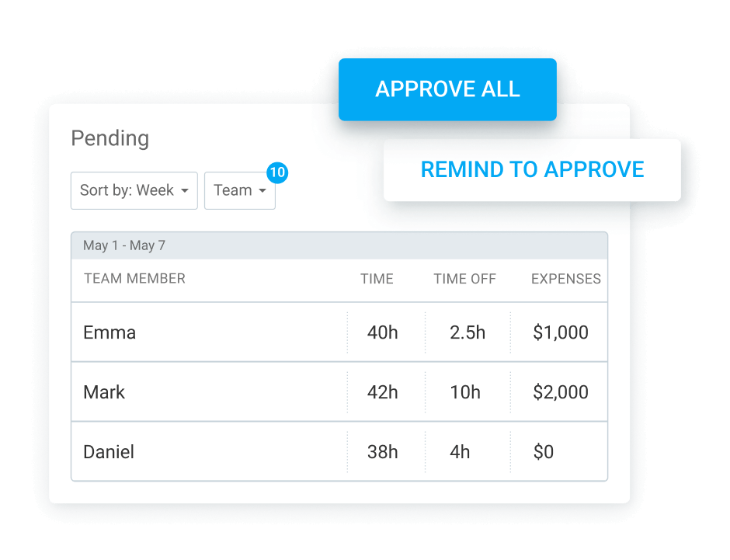Click Daniel's 38h tracked time
Screen dimensions: 730x560
click(x=382, y=452)
